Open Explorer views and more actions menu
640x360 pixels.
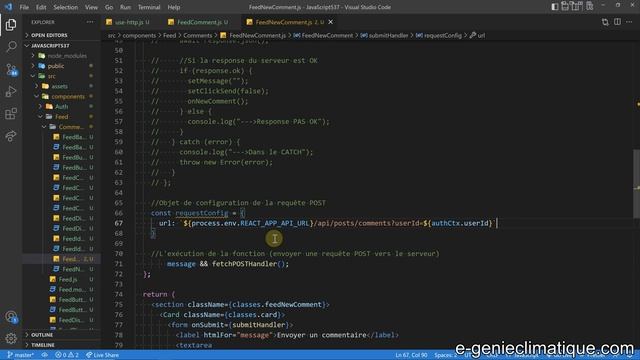[x=90, y=22]
